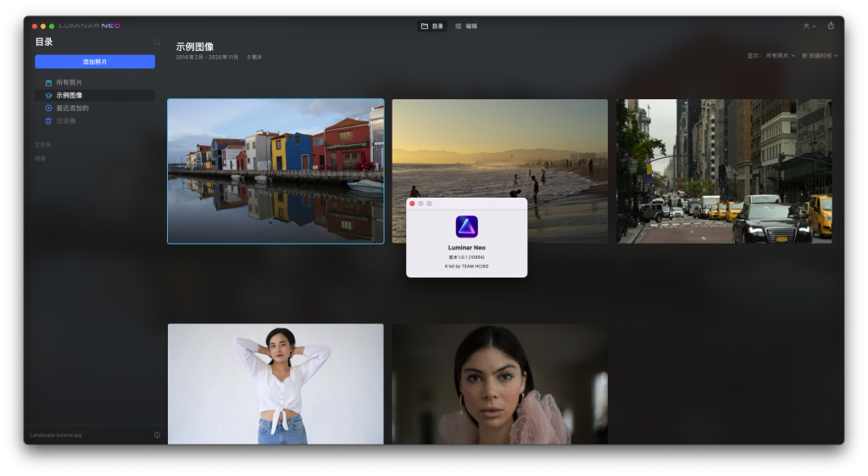
Task: Click the Landscape tutorial.jpg file name
Action: pyautogui.click(x=56, y=435)
